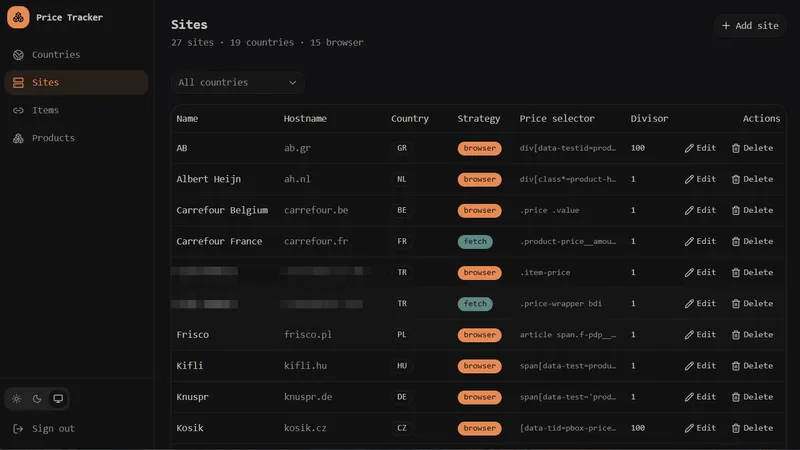Delete the Kosik site

pos(753,428)
